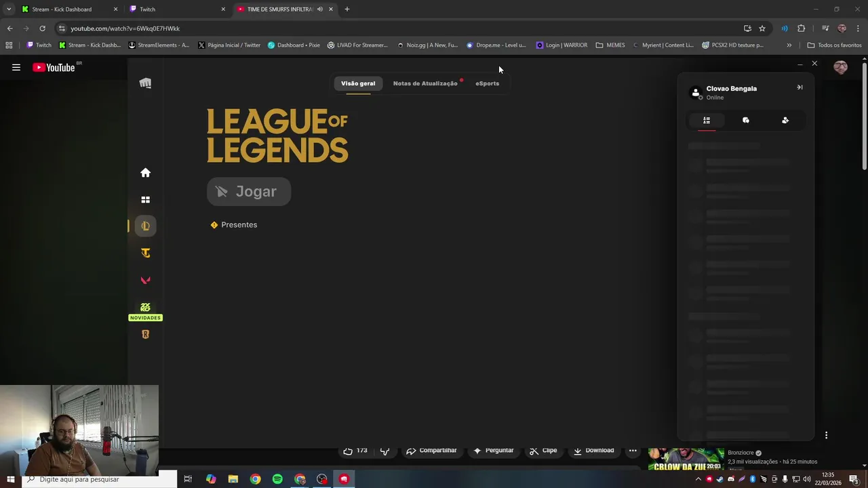
Task: Open the friends list view icon
Action: click(707, 120)
